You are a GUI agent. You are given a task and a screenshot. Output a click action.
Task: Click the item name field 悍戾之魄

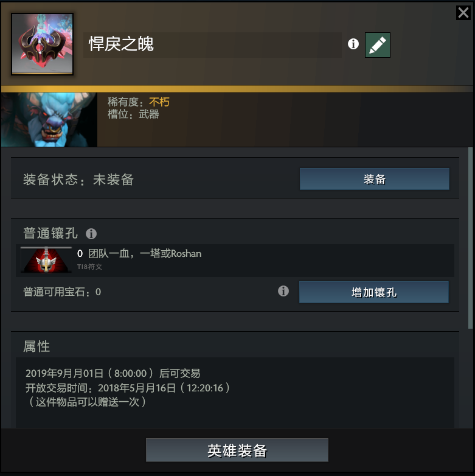click(212, 45)
